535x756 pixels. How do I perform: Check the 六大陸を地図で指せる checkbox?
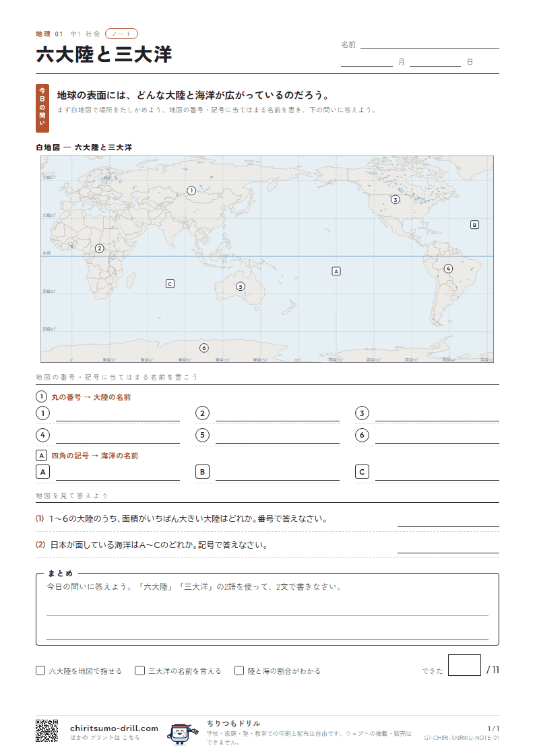point(40,671)
